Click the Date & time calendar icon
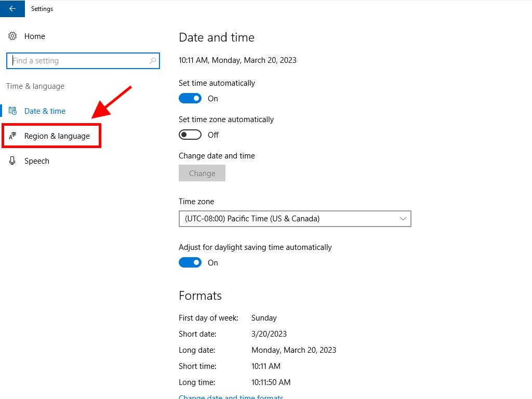 coord(12,111)
